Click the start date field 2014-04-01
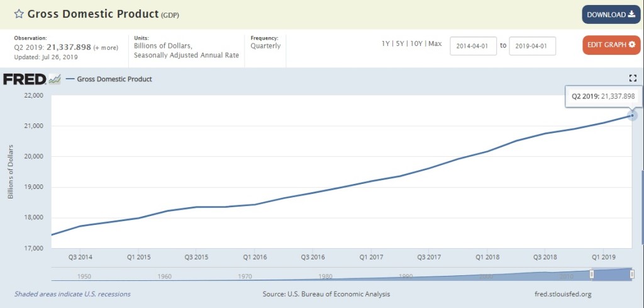Viewport: 644px width, 308px height. pos(473,45)
